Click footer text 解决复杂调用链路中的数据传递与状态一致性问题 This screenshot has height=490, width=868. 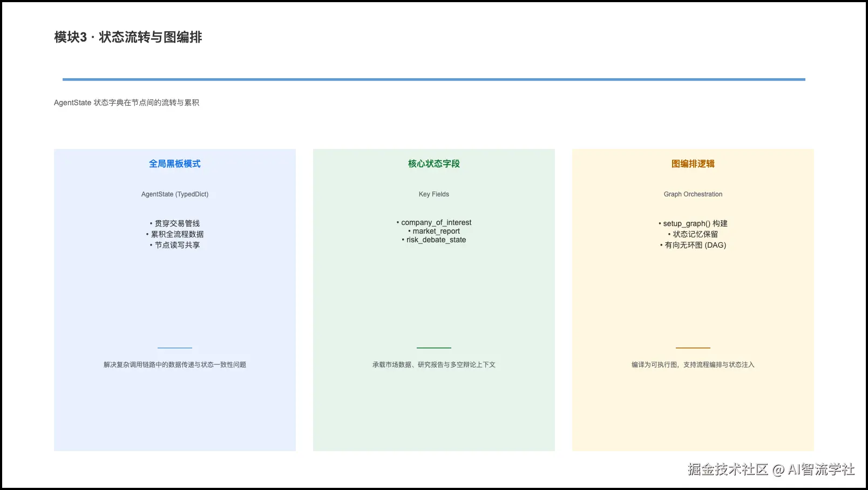click(175, 365)
